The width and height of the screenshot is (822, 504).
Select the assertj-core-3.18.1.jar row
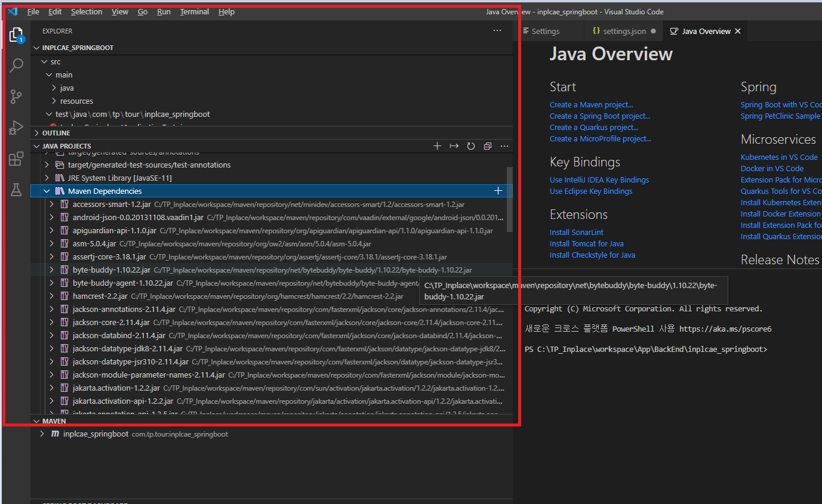click(272, 256)
